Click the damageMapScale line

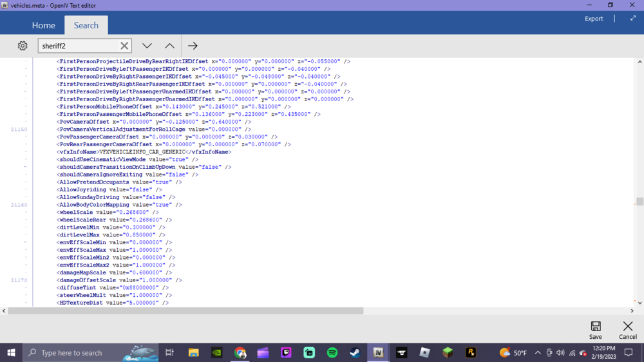[114, 272]
